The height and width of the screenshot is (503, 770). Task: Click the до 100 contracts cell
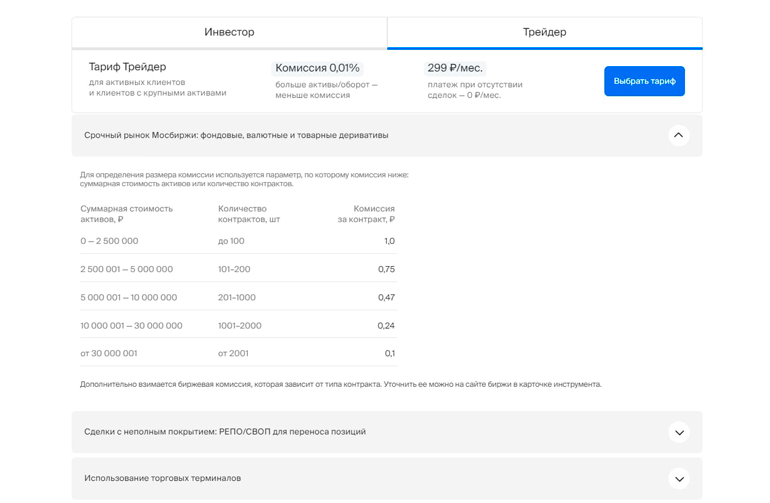coord(231,241)
